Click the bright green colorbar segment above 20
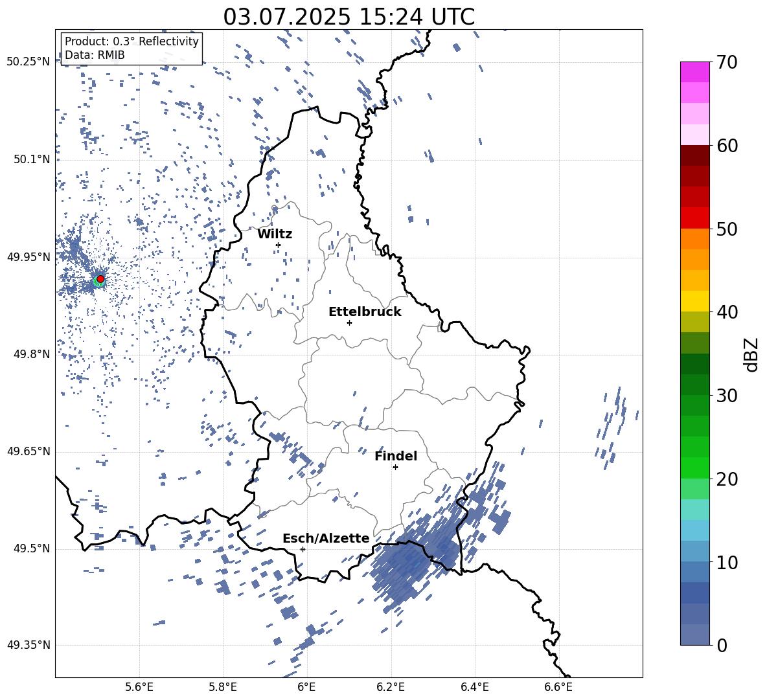 coord(694,468)
